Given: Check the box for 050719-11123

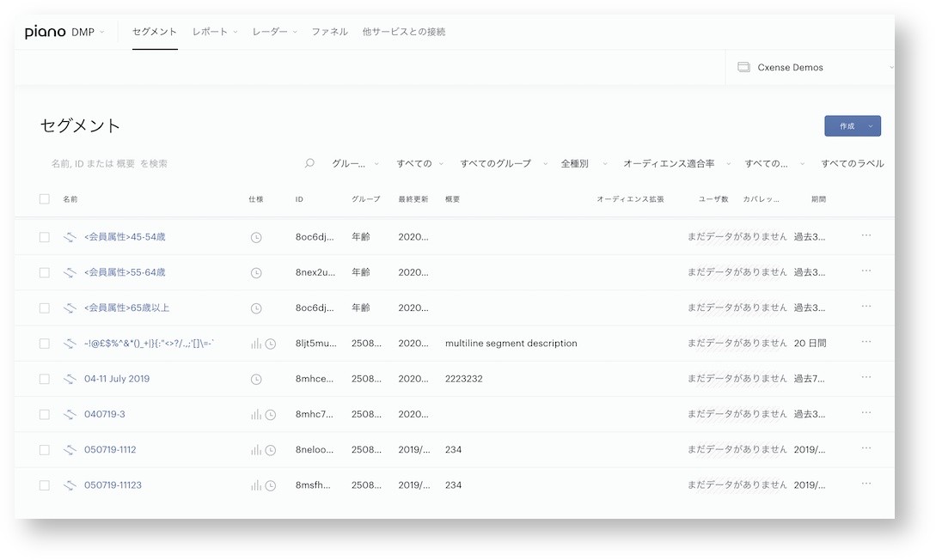Looking at the screenshot, I should (x=44, y=485).
